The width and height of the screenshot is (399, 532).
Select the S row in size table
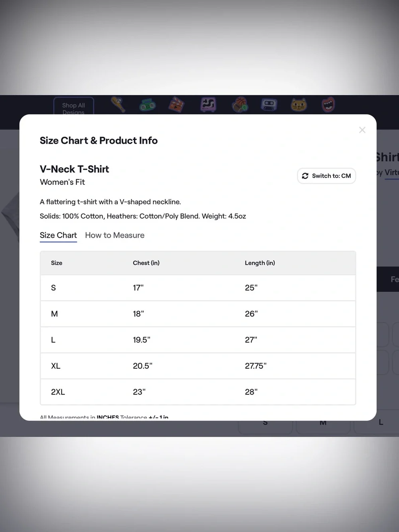[x=198, y=288]
